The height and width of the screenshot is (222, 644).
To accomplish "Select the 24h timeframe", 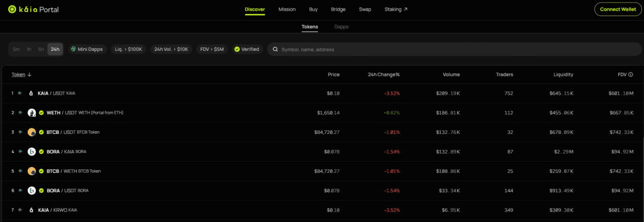I will [55, 49].
